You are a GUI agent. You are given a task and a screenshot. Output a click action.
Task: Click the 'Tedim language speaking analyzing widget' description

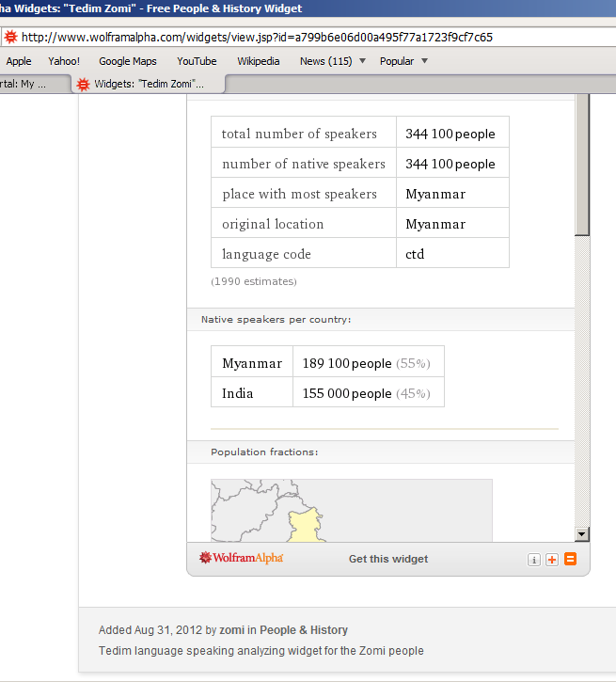click(x=261, y=651)
